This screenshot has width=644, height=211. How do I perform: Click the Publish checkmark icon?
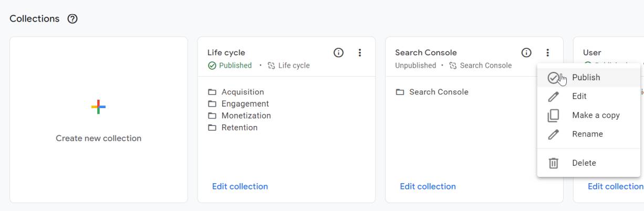click(553, 78)
